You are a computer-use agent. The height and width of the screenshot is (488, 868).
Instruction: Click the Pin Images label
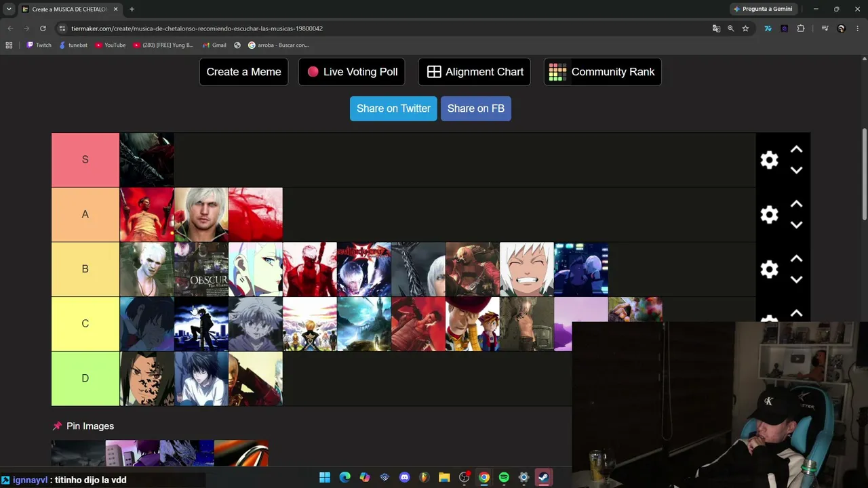click(x=90, y=426)
